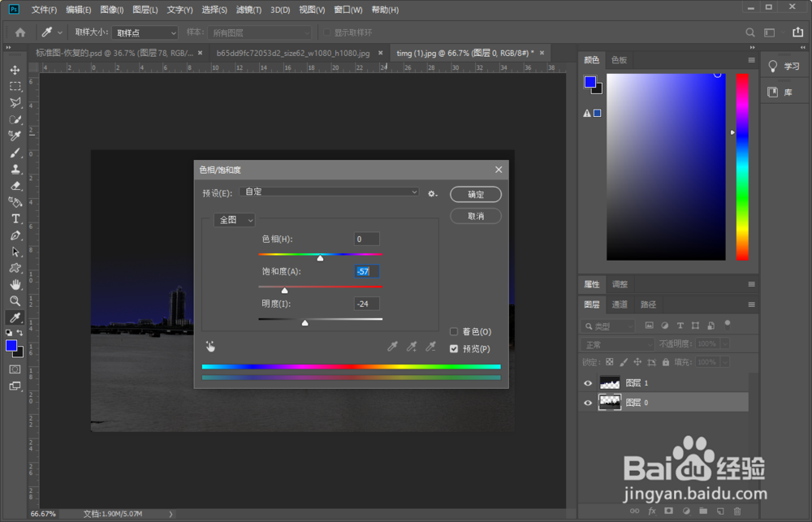Select the Quick Selection tool
812x522 pixels.
tap(15, 119)
